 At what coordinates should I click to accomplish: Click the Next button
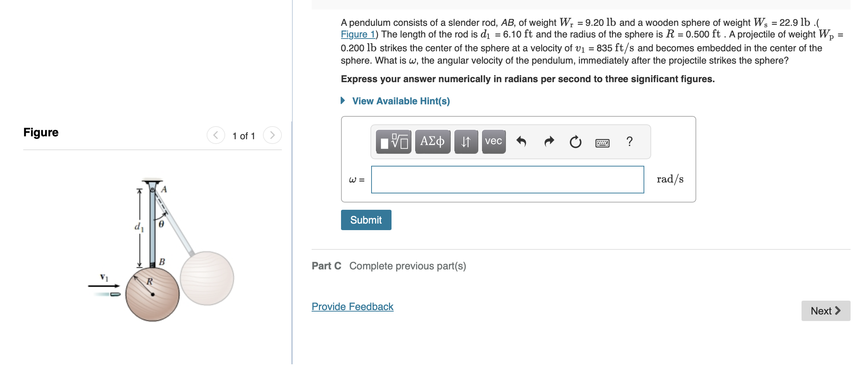826,311
